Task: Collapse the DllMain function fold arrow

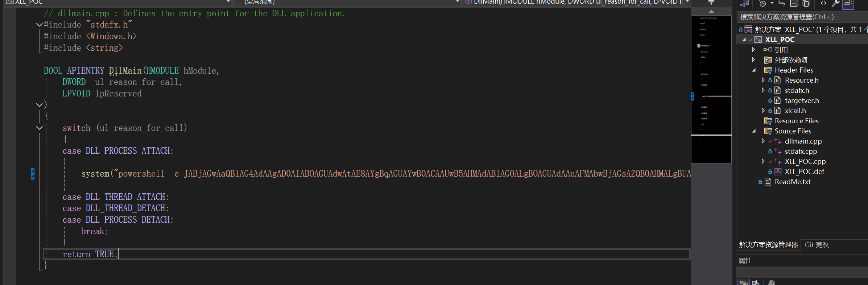Action: point(40,105)
